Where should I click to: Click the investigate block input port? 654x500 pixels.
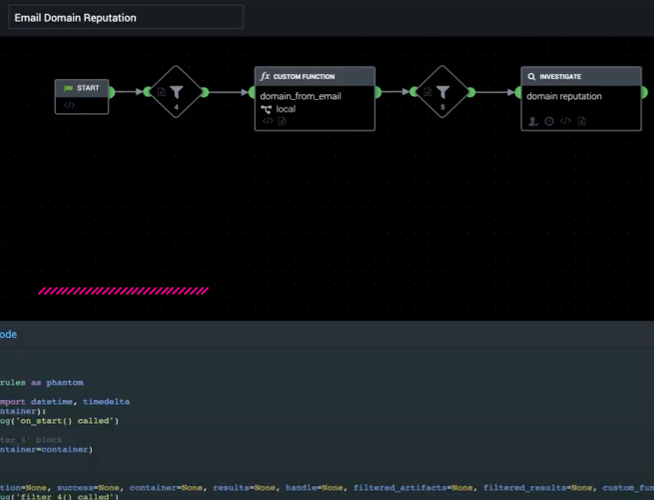click(x=518, y=92)
